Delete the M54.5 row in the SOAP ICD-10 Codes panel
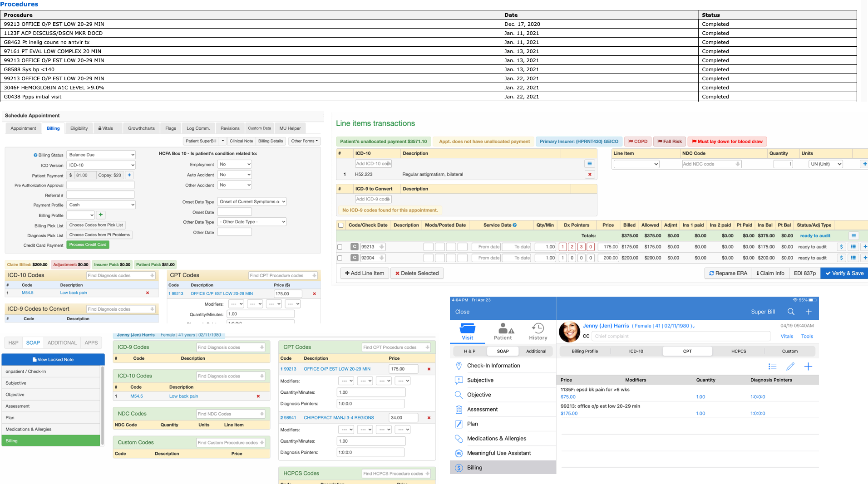 pyautogui.click(x=258, y=396)
